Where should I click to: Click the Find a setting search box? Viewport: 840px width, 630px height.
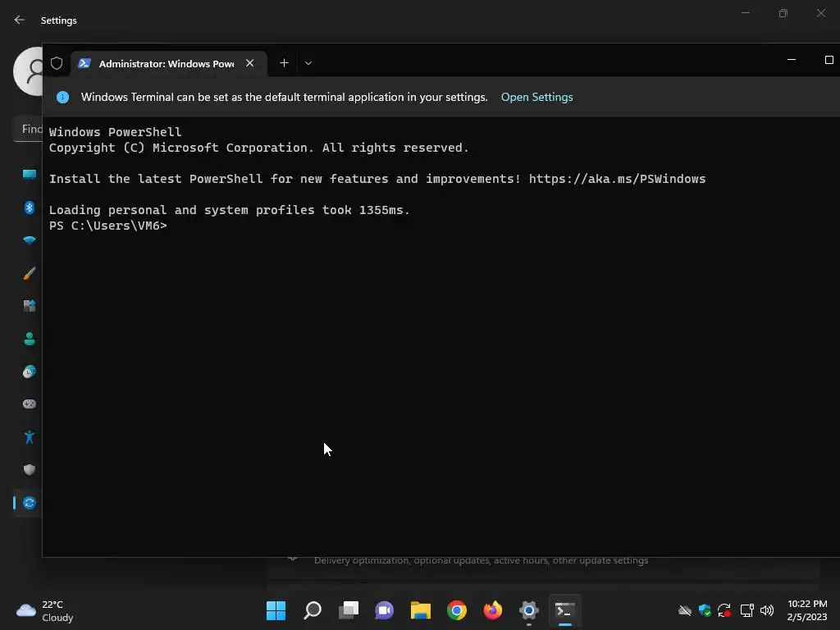[x=28, y=129]
